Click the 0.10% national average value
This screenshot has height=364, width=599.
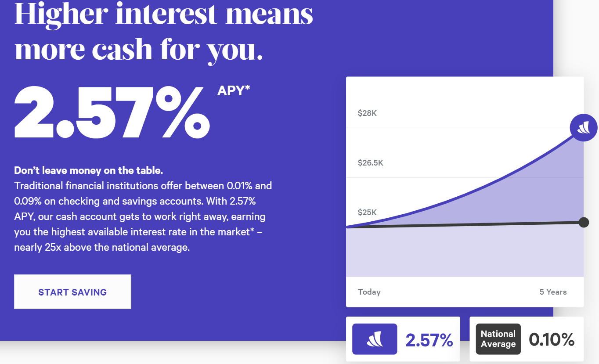pos(552,339)
